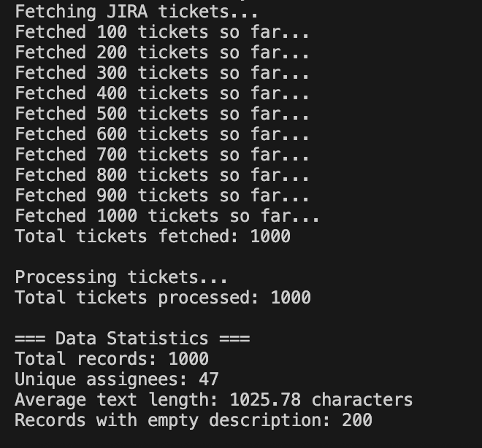Click the "Unique assignees" label text

101,379
